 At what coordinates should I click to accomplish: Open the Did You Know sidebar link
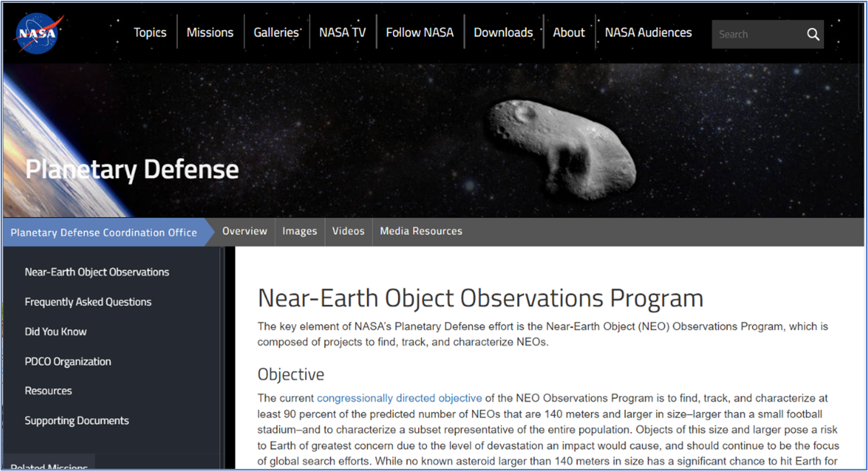click(x=56, y=332)
